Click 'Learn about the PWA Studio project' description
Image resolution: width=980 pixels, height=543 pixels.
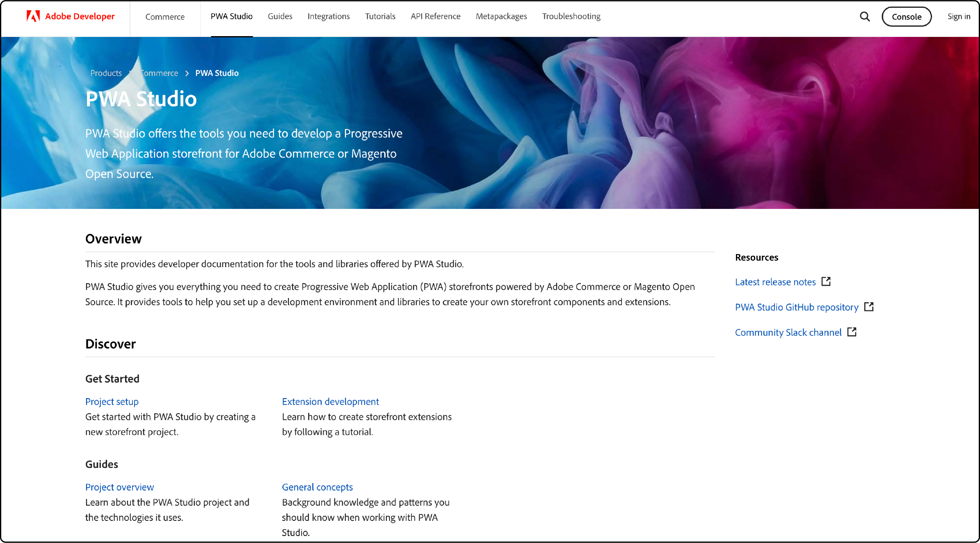(x=167, y=510)
